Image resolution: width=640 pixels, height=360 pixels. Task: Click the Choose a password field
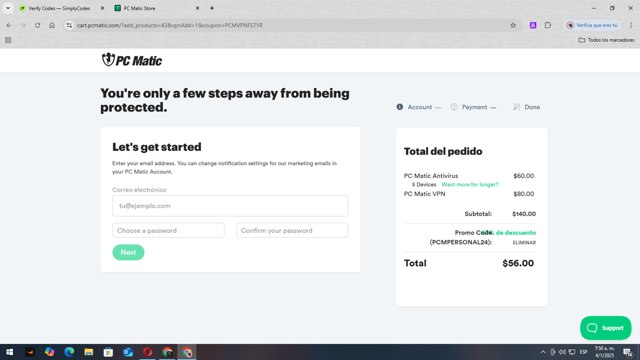(x=168, y=231)
